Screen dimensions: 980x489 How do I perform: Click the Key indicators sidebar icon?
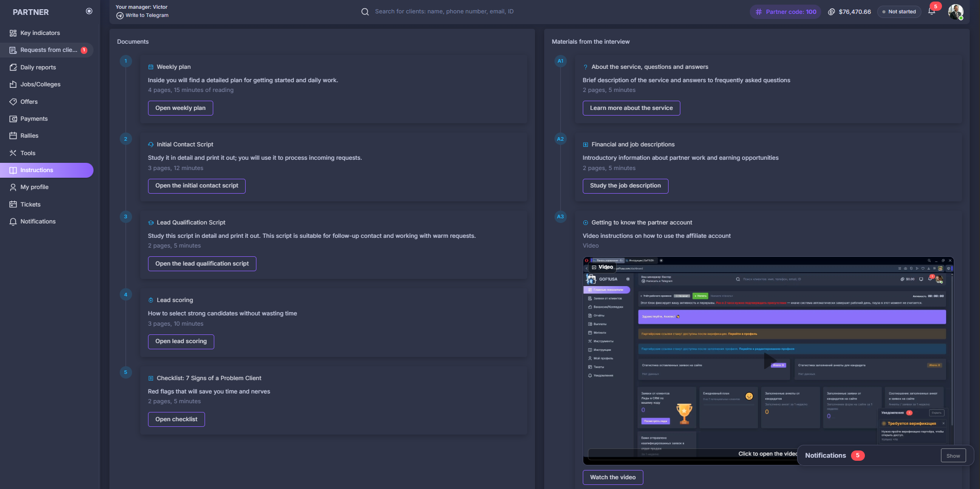(x=13, y=33)
